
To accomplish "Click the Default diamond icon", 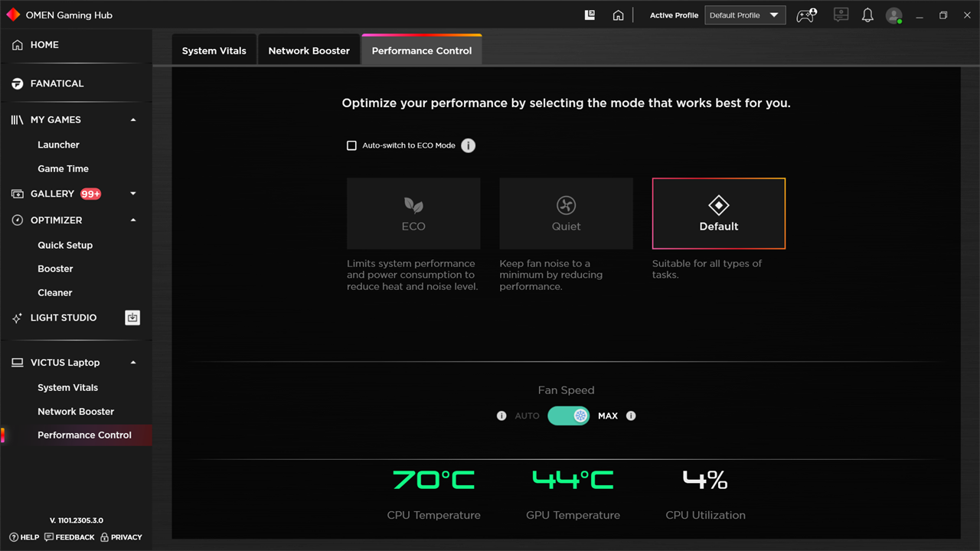I will [718, 205].
